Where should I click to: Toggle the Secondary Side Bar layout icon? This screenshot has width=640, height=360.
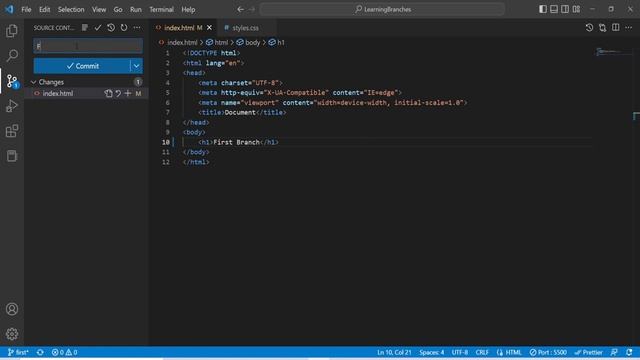[565, 9]
